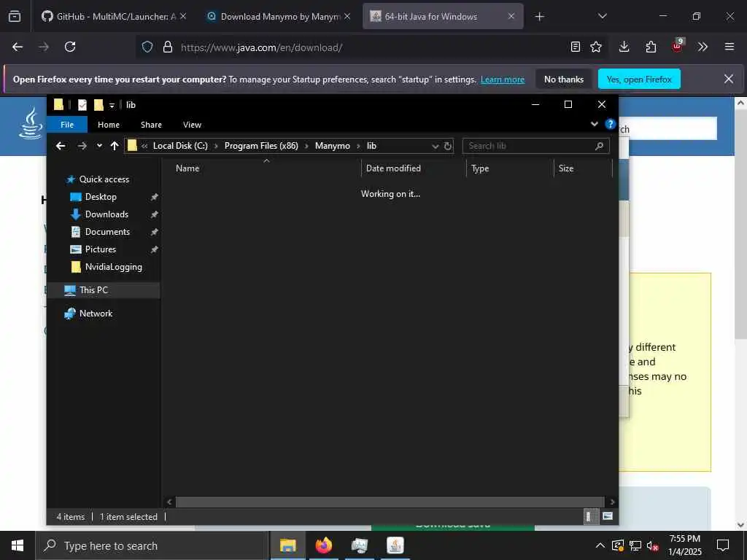Switch to large icons view icon
The width and height of the screenshot is (747, 560).
coord(608,516)
